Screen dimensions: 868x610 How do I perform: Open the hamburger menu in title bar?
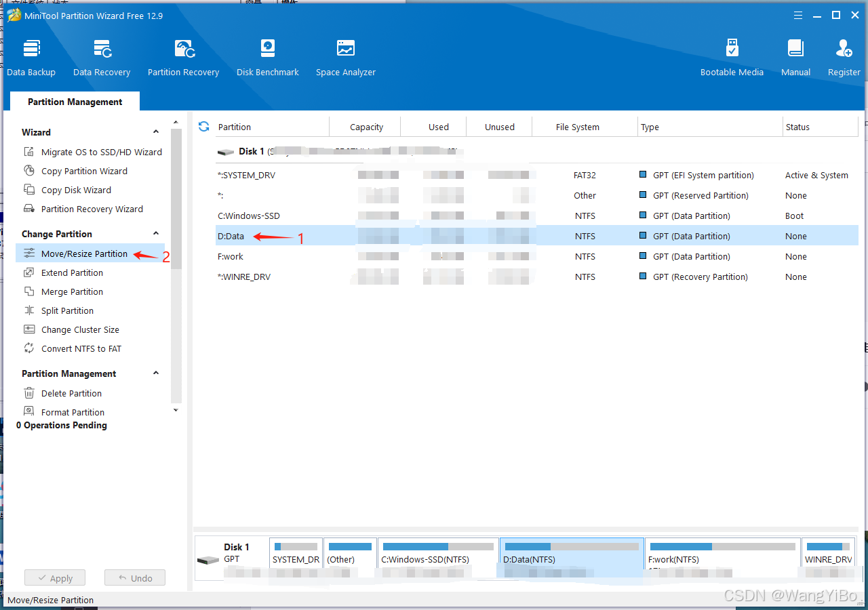click(798, 15)
